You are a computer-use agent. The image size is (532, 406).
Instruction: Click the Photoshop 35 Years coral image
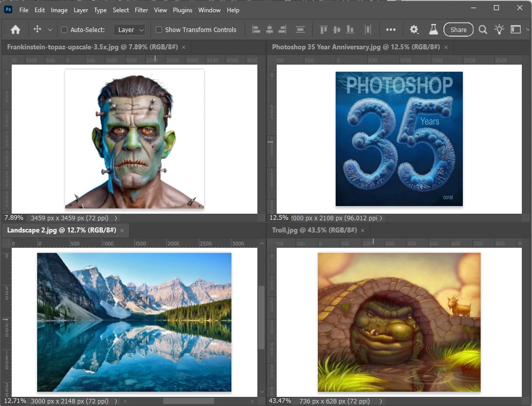(x=399, y=139)
